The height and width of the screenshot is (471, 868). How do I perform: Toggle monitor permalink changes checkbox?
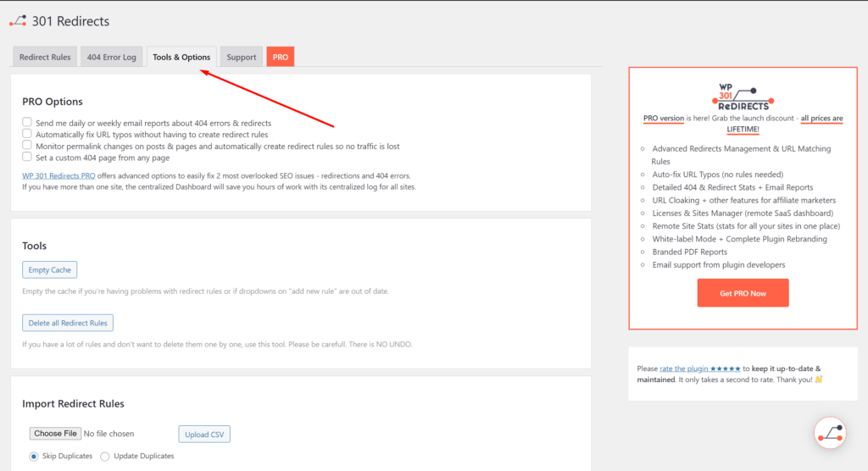(x=28, y=146)
